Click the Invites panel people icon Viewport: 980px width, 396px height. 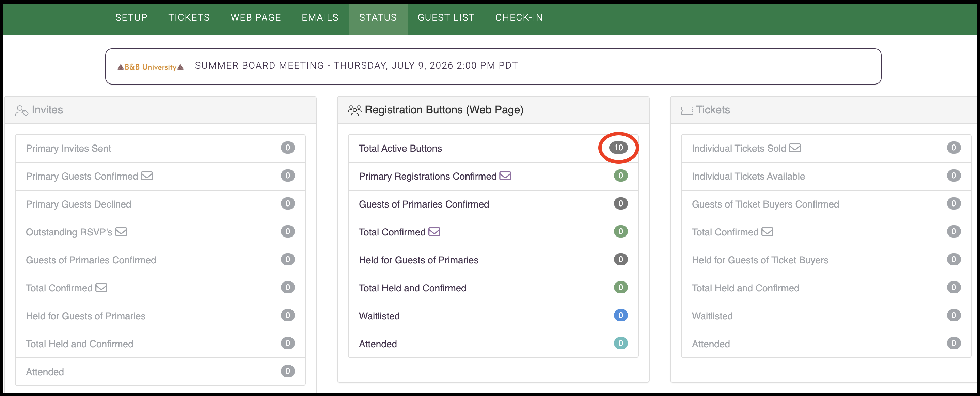click(x=21, y=110)
